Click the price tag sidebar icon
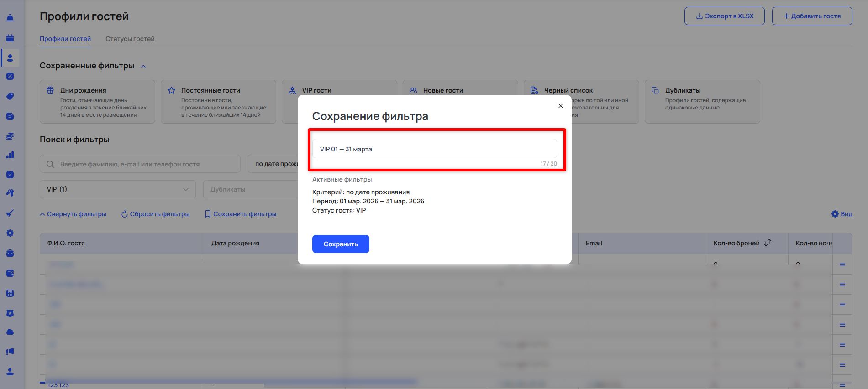Image resolution: width=868 pixels, height=389 pixels. pos(10,96)
